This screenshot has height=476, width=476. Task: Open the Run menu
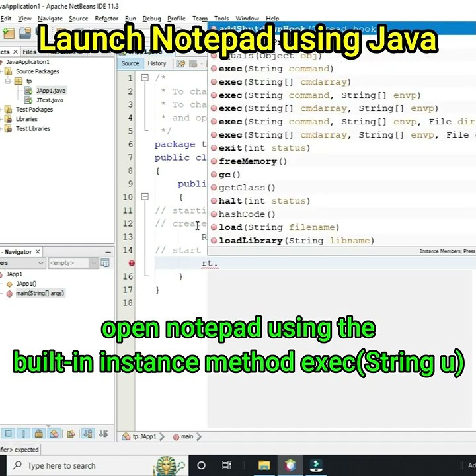click(x=130, y=19)
